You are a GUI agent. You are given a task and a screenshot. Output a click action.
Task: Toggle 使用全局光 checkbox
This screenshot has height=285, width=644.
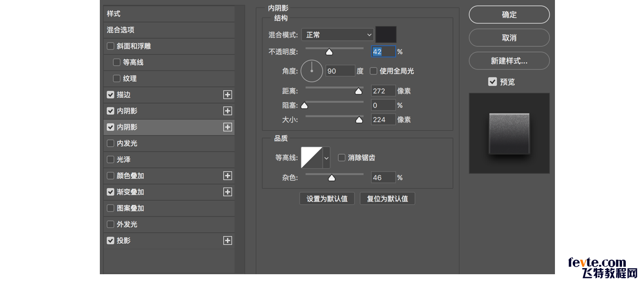[x=374, y=71]
